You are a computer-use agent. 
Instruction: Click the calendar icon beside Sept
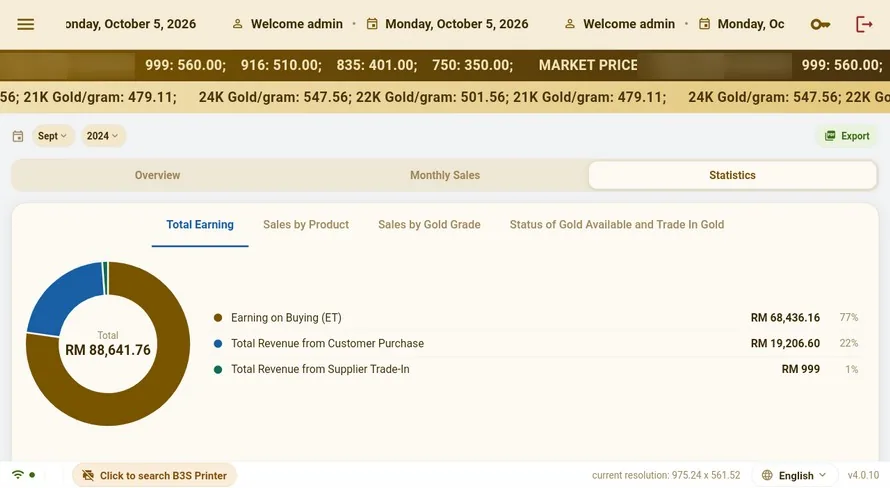click(18, 136)
